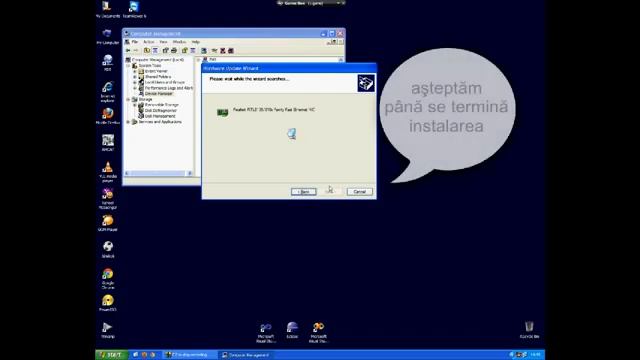Click scroll-up arrow in Device Manager pane
The height and width of the screenshot is (360, 640).
coord(341,60)
